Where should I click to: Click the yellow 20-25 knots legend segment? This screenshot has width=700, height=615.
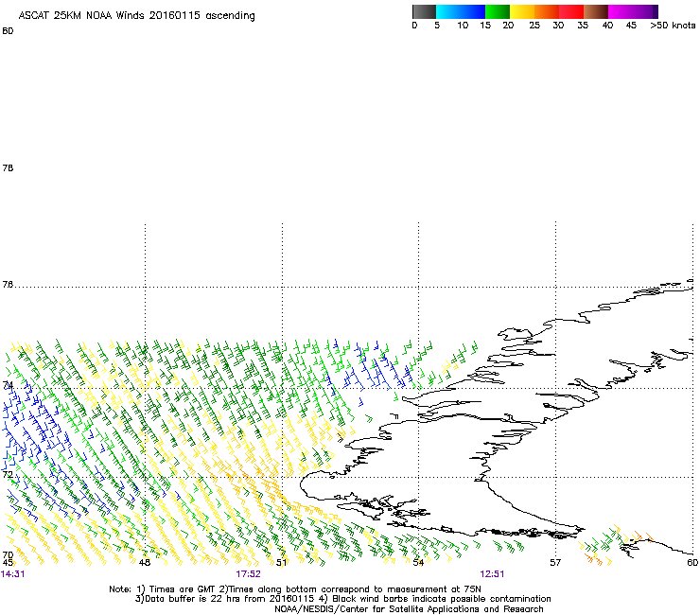(x=522, y=11)
